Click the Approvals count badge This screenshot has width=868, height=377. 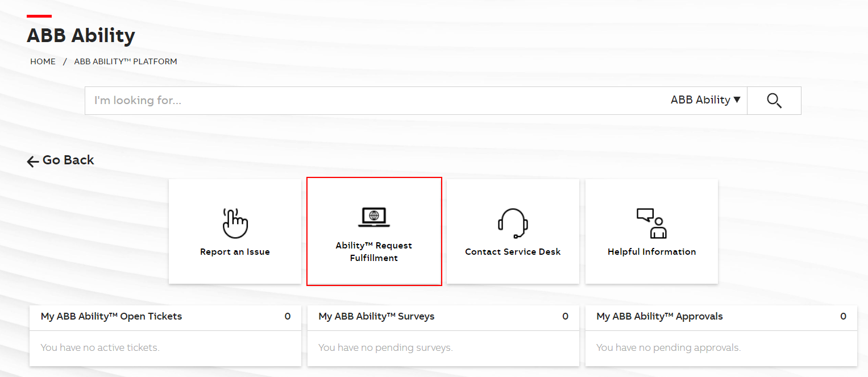point(843,317)
